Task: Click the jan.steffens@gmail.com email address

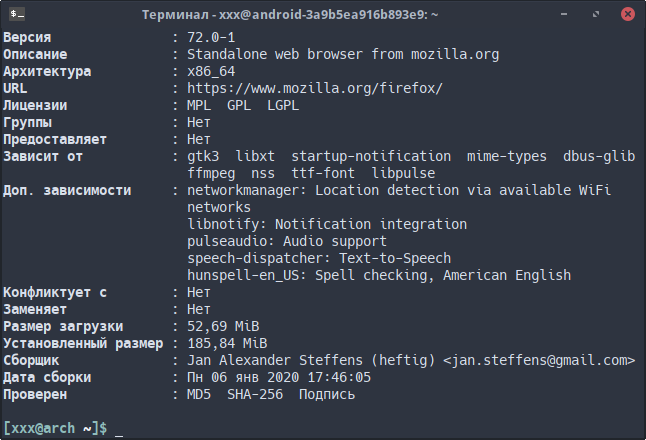Action: (539, 360)
